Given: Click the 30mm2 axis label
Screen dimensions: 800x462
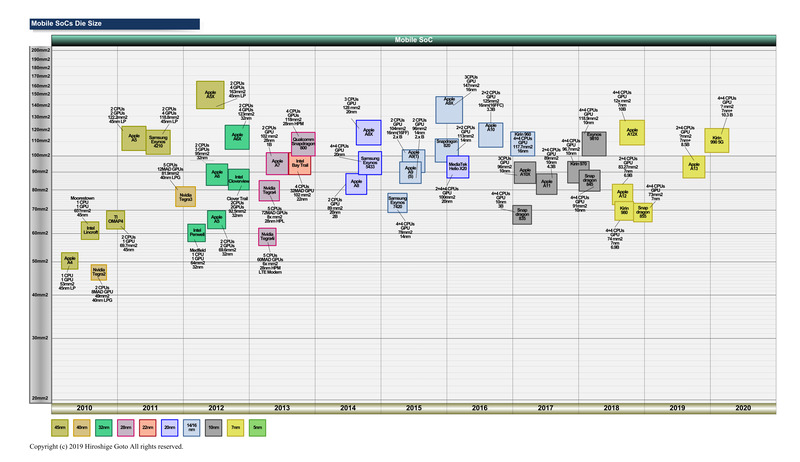Looking at the screenshot, I should (x=40, y=338).
